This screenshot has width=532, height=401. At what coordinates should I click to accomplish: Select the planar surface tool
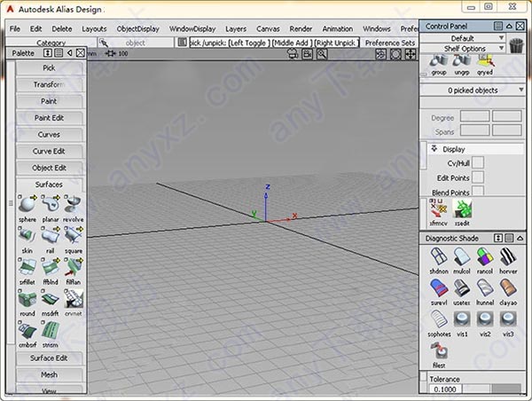(x=51, y=204)
